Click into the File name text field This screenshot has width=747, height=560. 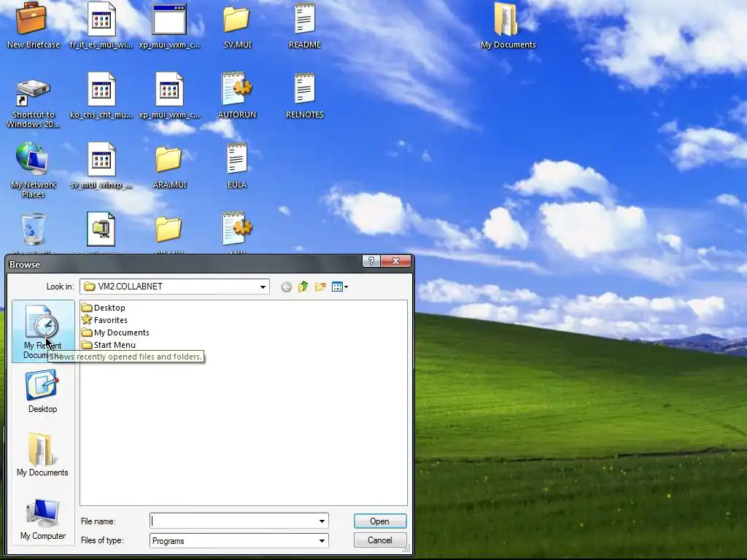[x=233, y=521]
